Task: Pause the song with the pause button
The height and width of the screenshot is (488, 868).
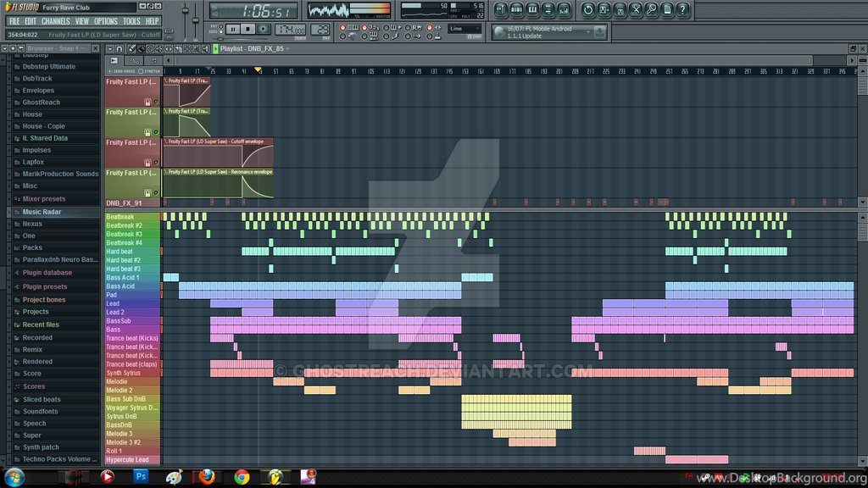Action: coord(233,30)
